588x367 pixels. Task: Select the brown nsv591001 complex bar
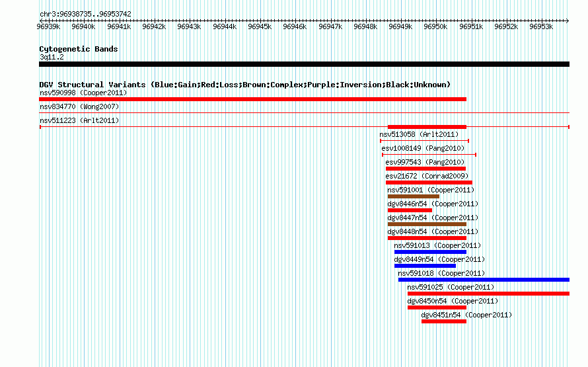(x=414, y=196)
